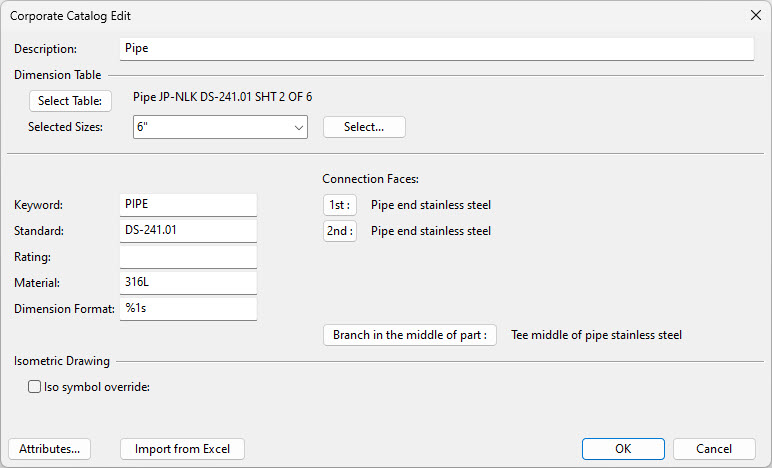This screenshot has width=772, height=468.
Task: Click Import from Excel button
Action: point(182,449)
